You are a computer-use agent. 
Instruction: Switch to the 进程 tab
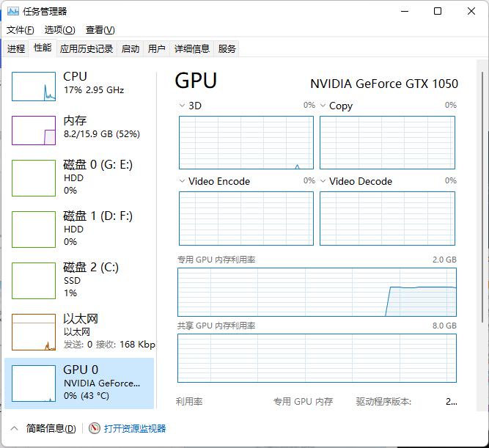(x=16, y=48)
